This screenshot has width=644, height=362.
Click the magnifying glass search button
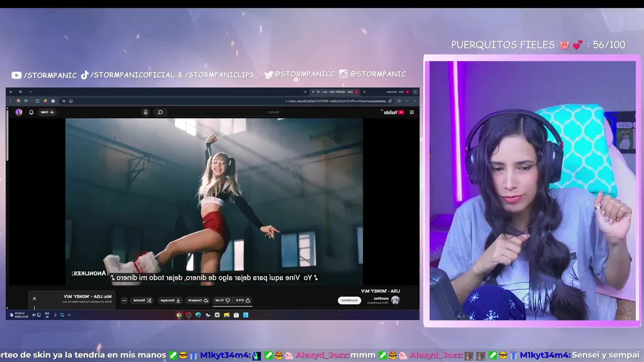click(x=160, y=112)
